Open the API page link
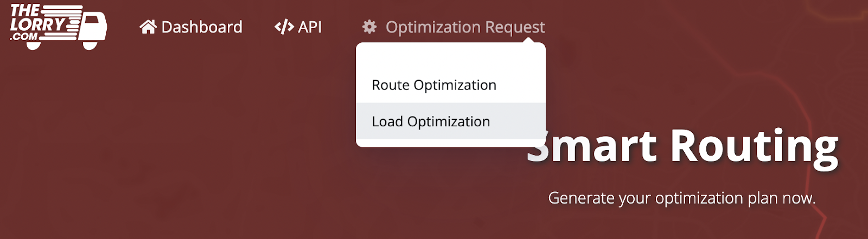 pyautogui.click(x=310, y=27)
